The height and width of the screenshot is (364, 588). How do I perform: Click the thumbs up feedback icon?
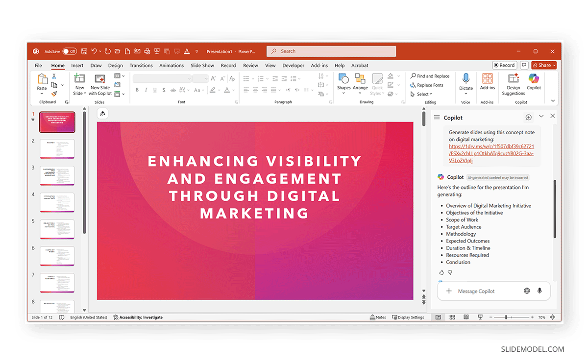pos(441,272)
